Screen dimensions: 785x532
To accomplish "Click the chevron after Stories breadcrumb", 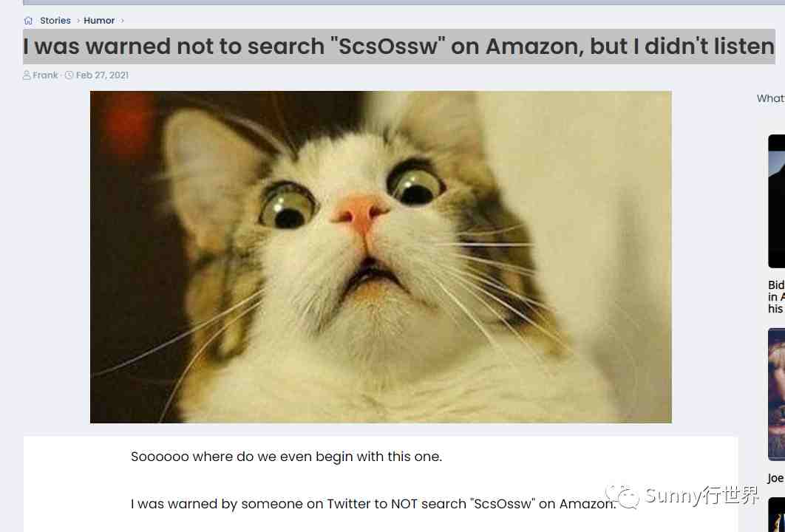I will click(78, 21).
